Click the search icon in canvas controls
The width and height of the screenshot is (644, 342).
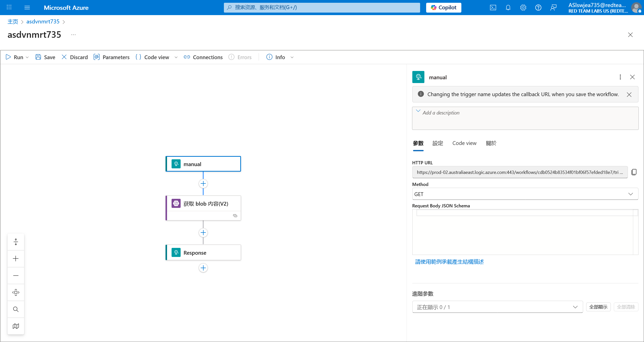tap(16, 309)
